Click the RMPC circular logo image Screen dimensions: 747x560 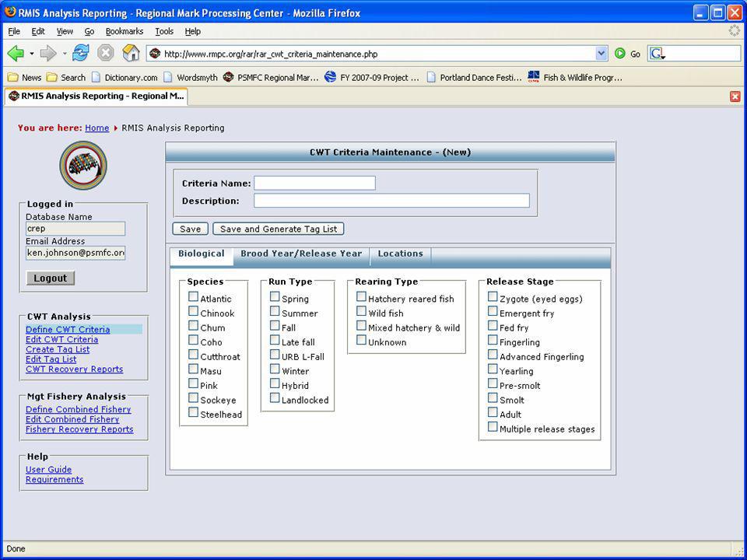83,166
